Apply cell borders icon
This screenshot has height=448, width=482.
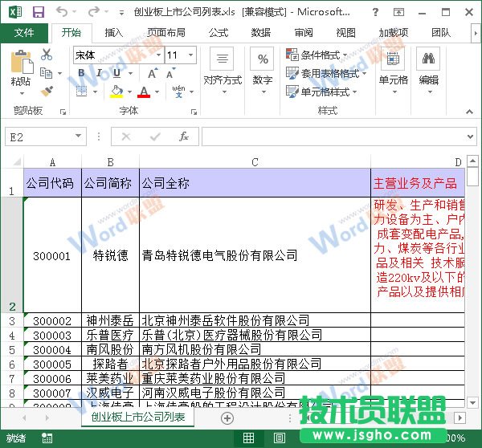pyautogui.click(x=81, y=92)
